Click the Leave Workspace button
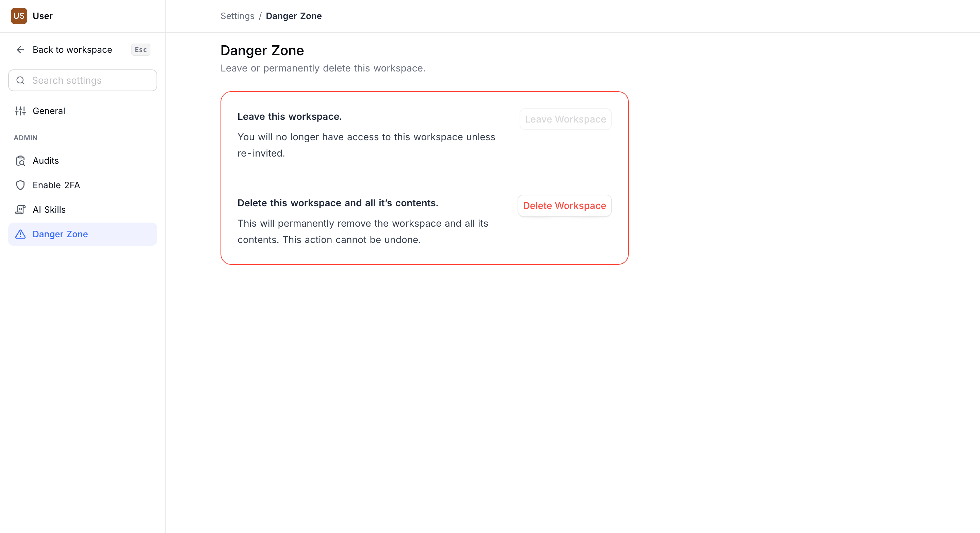The width and height of the screenshot is (980, 533). coord(565,119)
